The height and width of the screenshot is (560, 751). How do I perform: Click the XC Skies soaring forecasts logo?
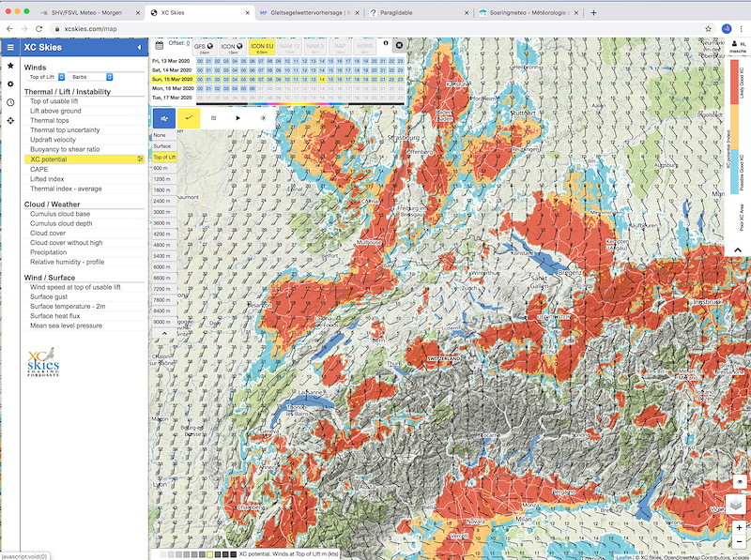click(x=42, y=362)
